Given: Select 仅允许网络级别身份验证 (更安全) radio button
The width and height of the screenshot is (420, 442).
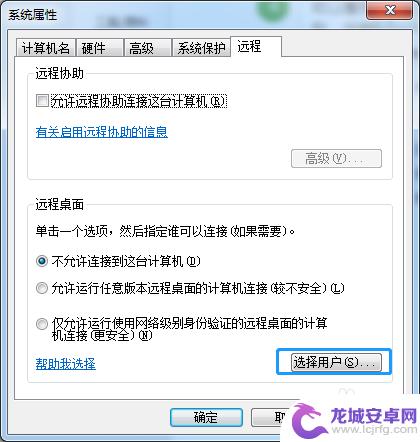Looking at the screenshot, I should pyautogui.click(x=42, y=324).
